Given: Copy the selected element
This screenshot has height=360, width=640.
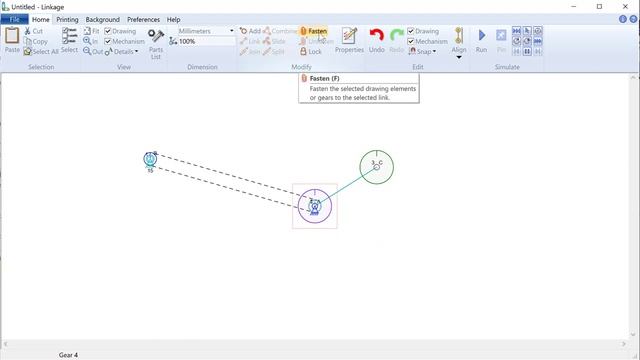Looking at the screenshot, I should click(x=36, y=41).
